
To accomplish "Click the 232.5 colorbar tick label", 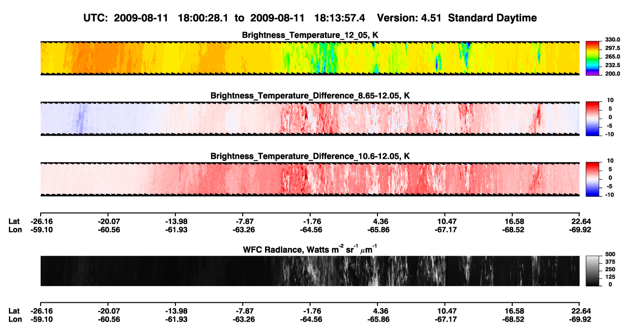I will (612, 65).
